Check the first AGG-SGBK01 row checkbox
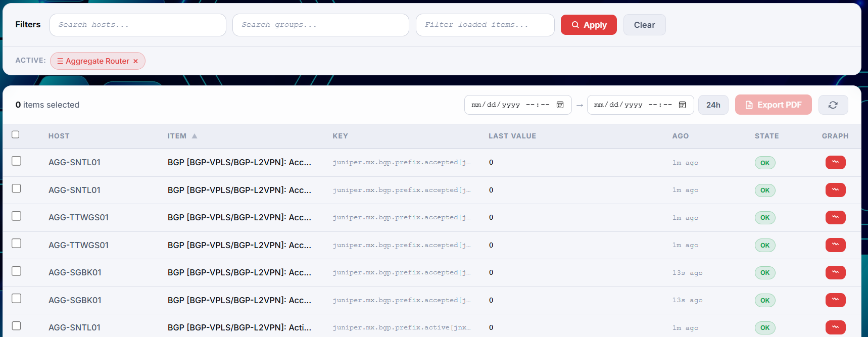Image resolution: width=868 pixels, height=337 pixels. point(17,271)
